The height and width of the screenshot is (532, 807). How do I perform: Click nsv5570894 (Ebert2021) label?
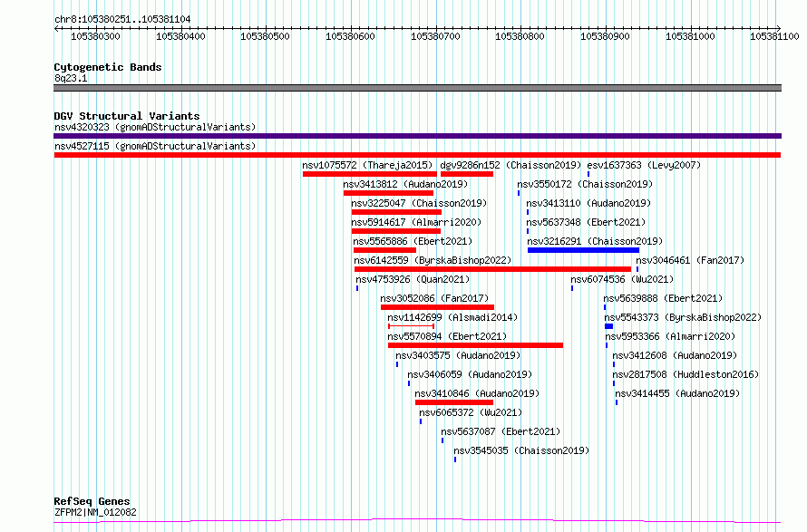coord(447,336)
